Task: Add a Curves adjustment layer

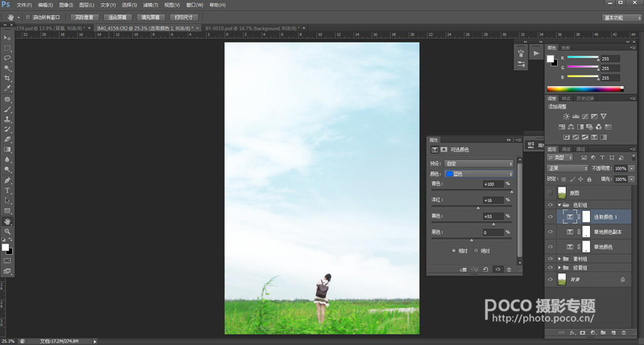Action: (585, 117)
